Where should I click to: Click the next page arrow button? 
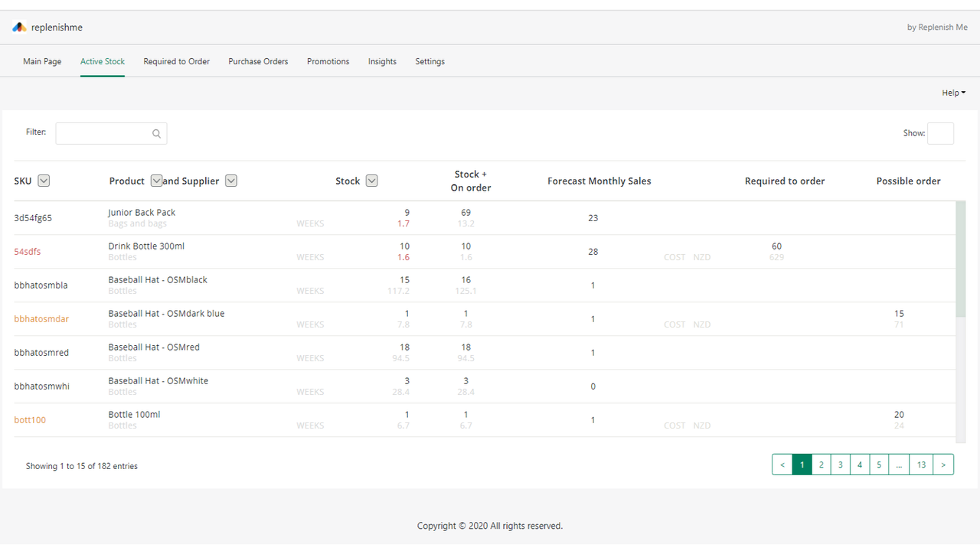943,465
